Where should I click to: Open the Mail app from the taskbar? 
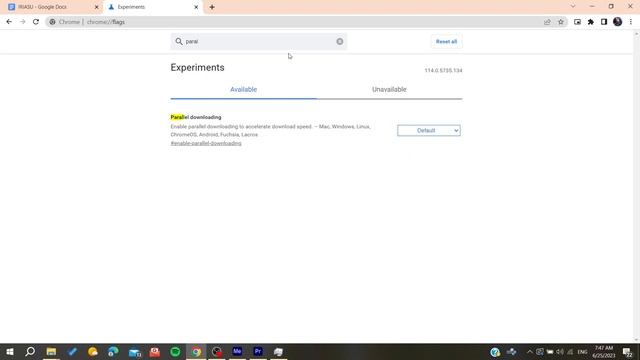pos(134,351)
